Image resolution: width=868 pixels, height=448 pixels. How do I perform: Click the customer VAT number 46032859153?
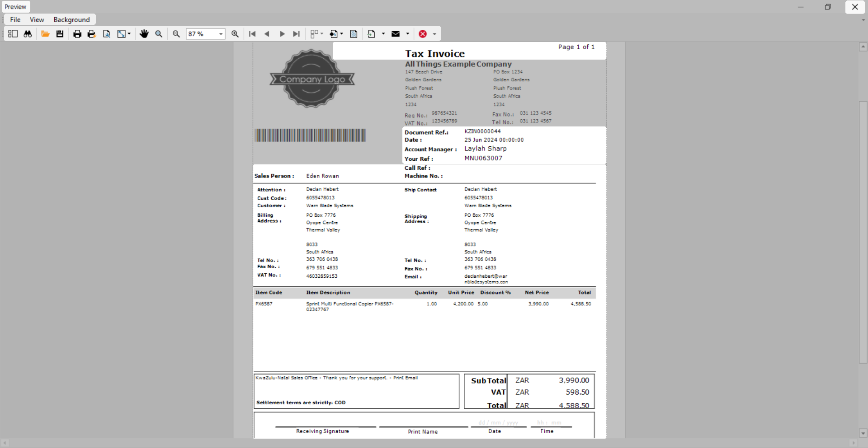pyautogui.click(x=322, y=276)
